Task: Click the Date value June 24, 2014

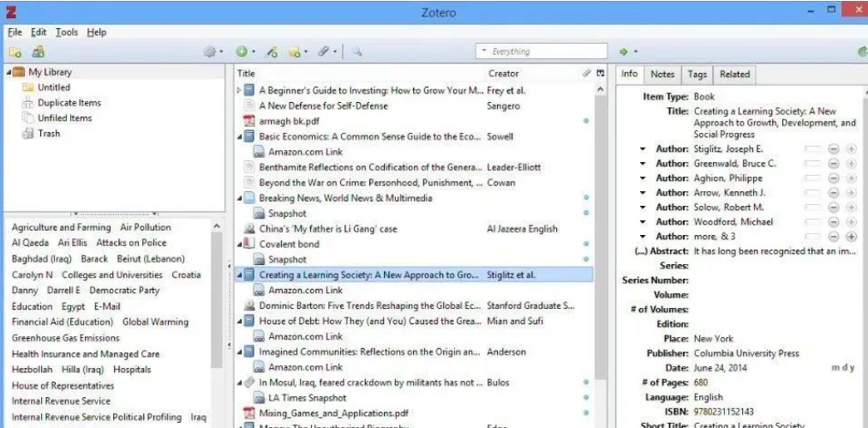Action: (721, 368)
